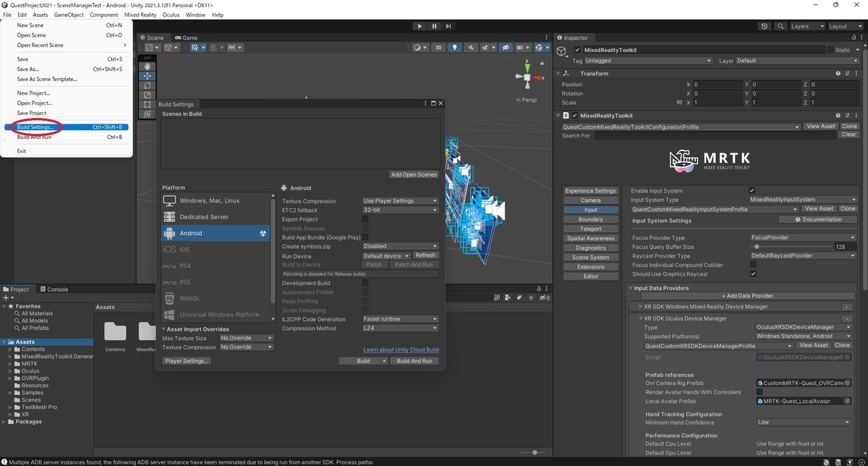Screen dimensions: 868x466
Task: Toggle Should Use Graphics Raycast checkbox
Action: coord(752,274)
